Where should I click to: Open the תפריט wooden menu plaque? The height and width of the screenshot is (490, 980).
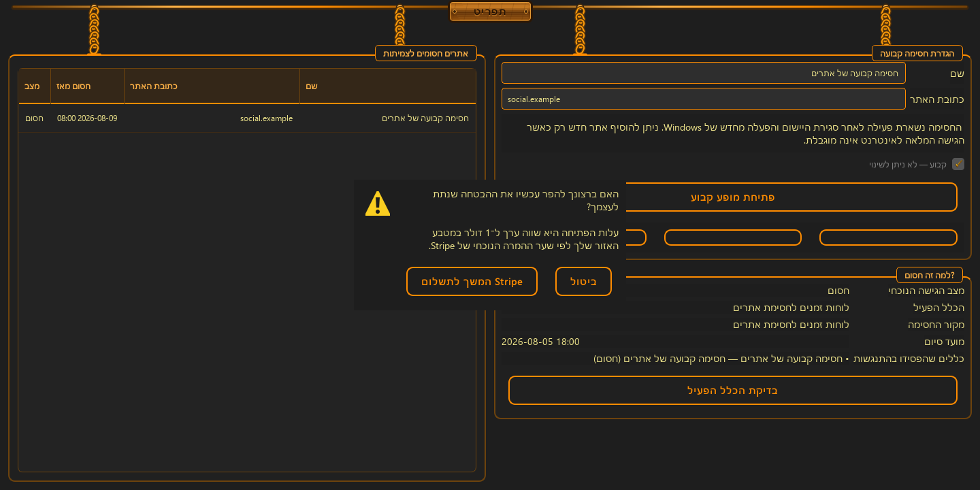coord(490,12)
